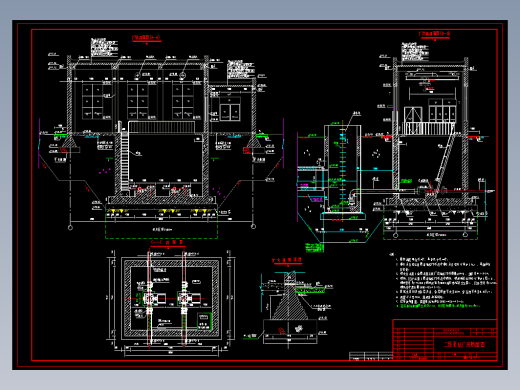Click the leftmost window in the left section
520x390 pixels.
[93, 102]
